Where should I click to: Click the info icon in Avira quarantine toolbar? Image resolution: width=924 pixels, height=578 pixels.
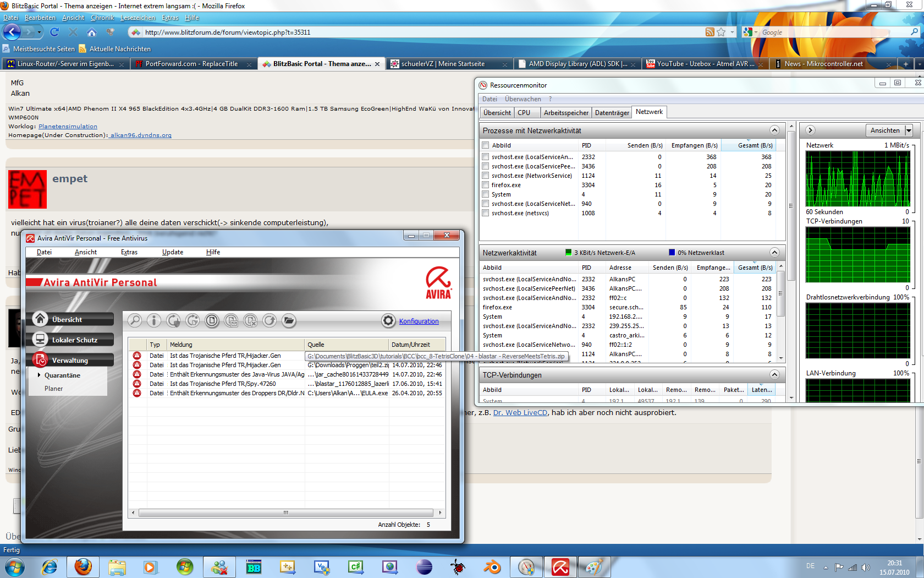tap(154, 320)
